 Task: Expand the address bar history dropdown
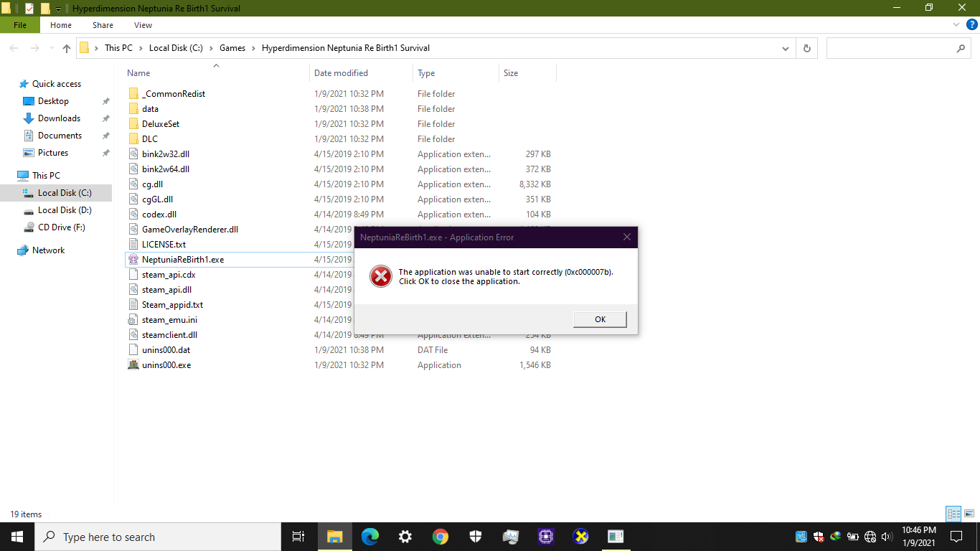[x=786, y=48]
